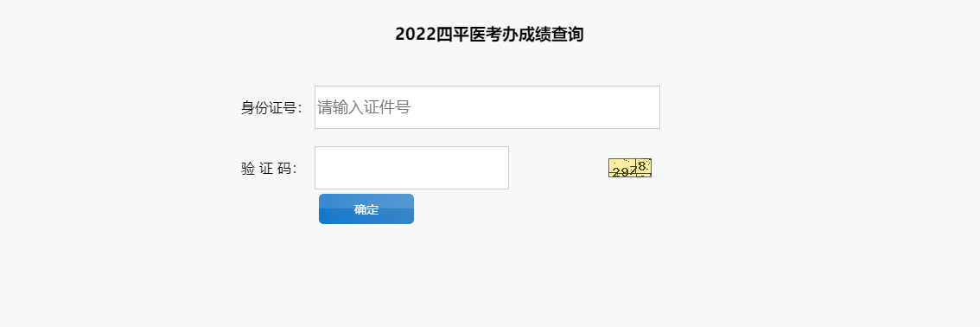
Task: Refresh the 2978 captcha image
Action: [630, 168]
